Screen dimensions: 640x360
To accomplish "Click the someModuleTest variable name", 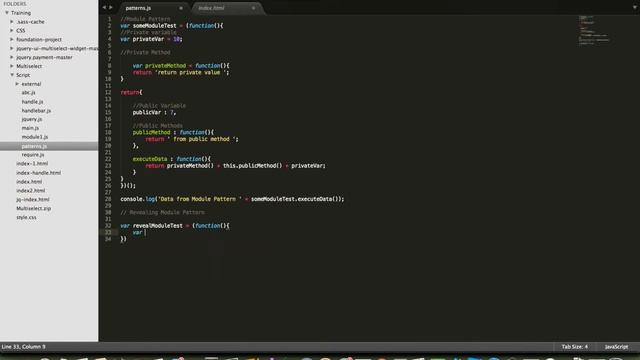I will (x=155, y=26).
